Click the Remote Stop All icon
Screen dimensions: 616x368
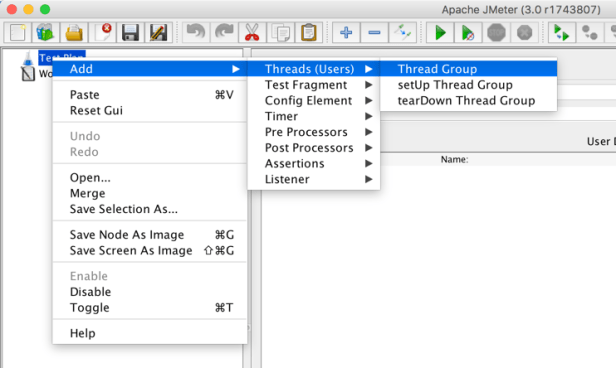(x=590, y=33)
